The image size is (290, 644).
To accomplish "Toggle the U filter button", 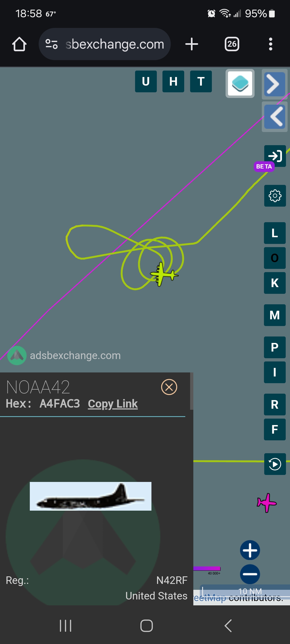I will coord(146,81).
